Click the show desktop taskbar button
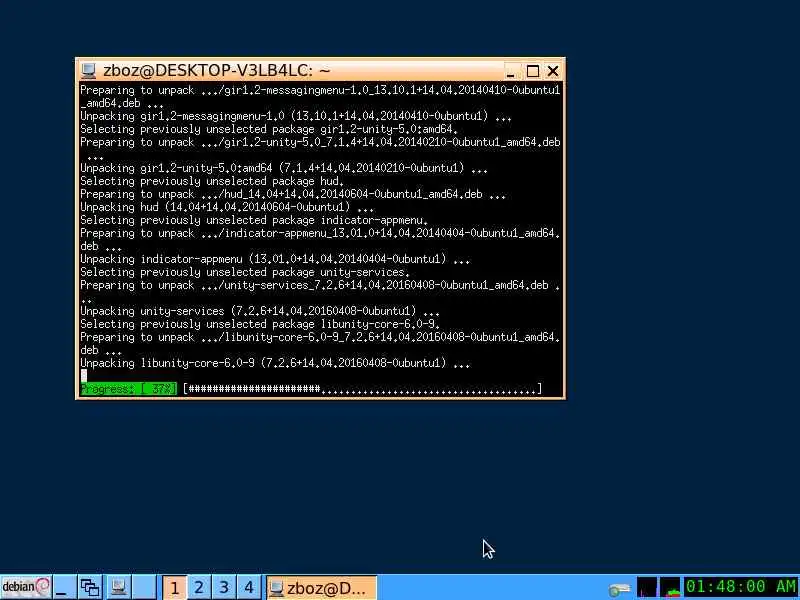 (65, 587)
